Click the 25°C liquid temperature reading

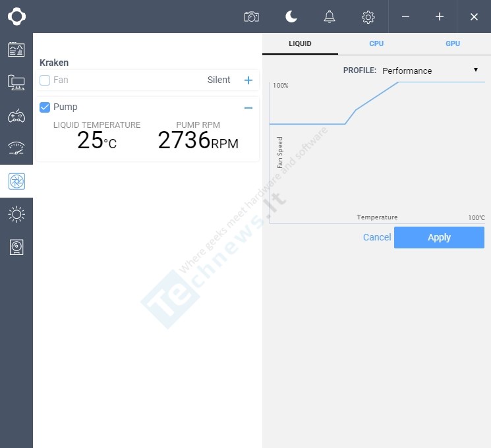[x=97, y=140]
